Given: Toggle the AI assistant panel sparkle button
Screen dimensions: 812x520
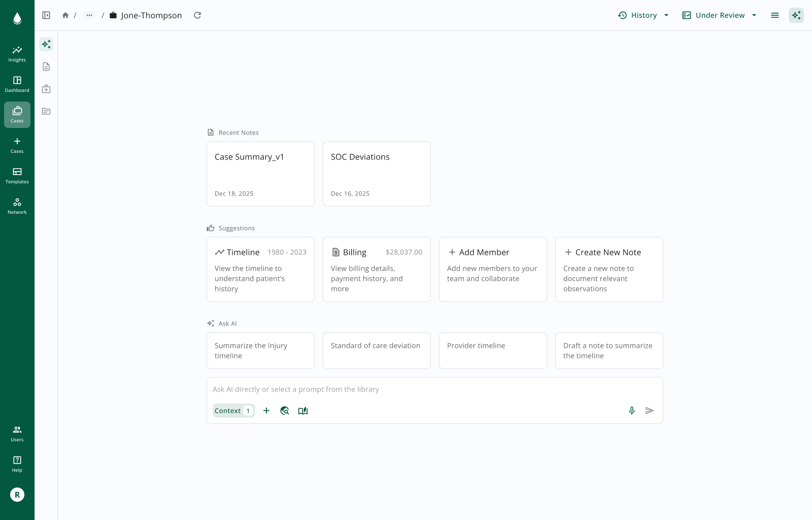Looking at the screenshot, I should coord(796,15).
